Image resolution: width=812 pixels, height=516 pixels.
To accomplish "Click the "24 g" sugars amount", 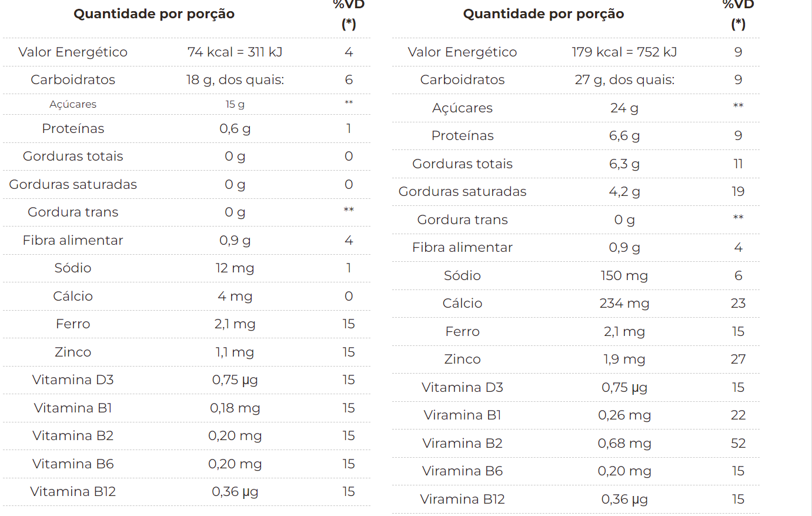I will coord(624,108).
